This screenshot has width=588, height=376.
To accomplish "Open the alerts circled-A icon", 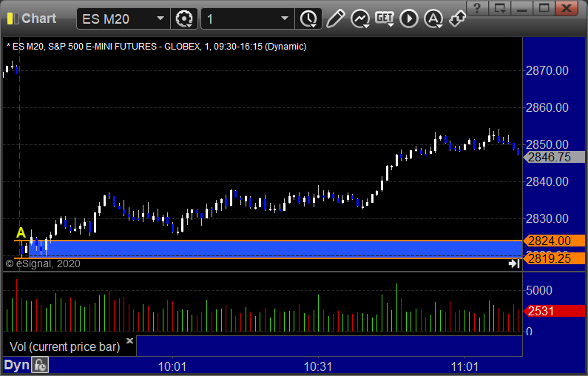I will (433, 19).
